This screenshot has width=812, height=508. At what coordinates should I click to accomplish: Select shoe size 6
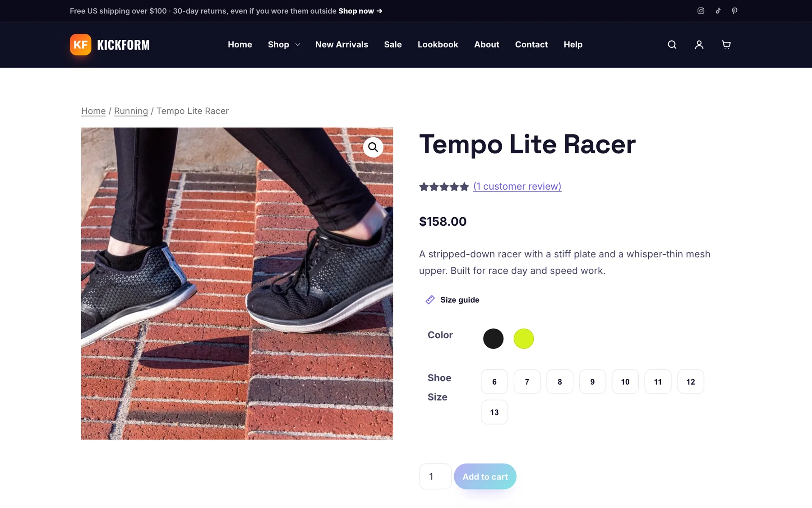(494, 382)
